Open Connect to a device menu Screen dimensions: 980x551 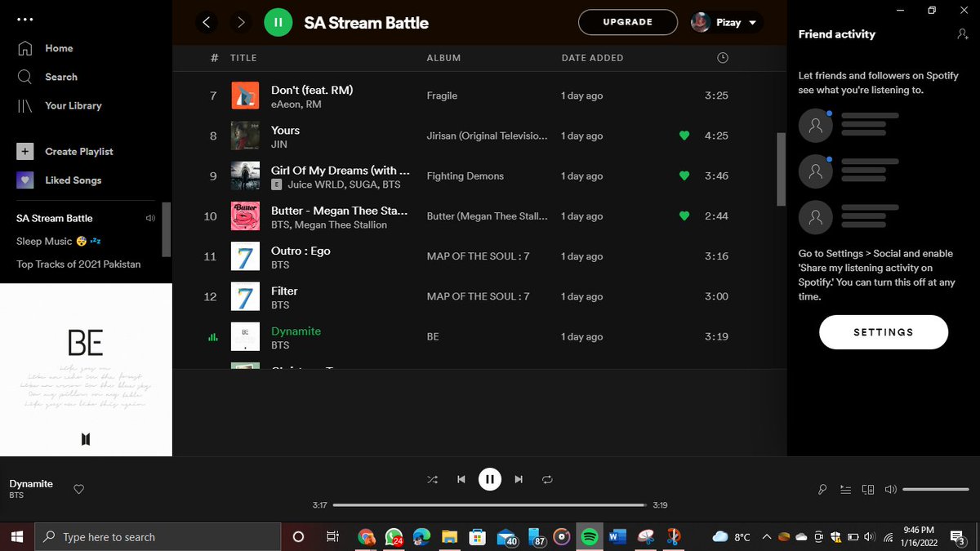868,489
